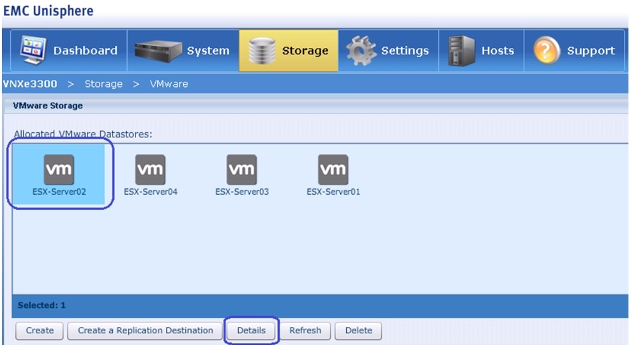631x364 pixels.
Task: Click the VNXe3300 breadcrumb link
Action: pyautogui.click(x=30, y=84)
